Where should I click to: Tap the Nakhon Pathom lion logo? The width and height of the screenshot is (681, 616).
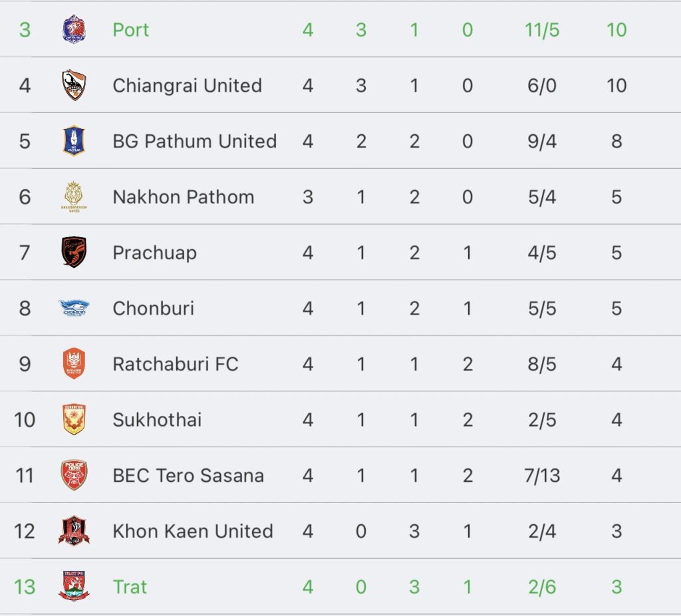pyautogui.click(x=74, y=197)
